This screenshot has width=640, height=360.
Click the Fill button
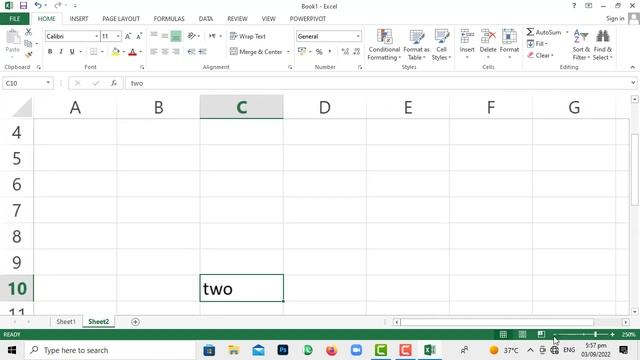(x=538, y=44)
